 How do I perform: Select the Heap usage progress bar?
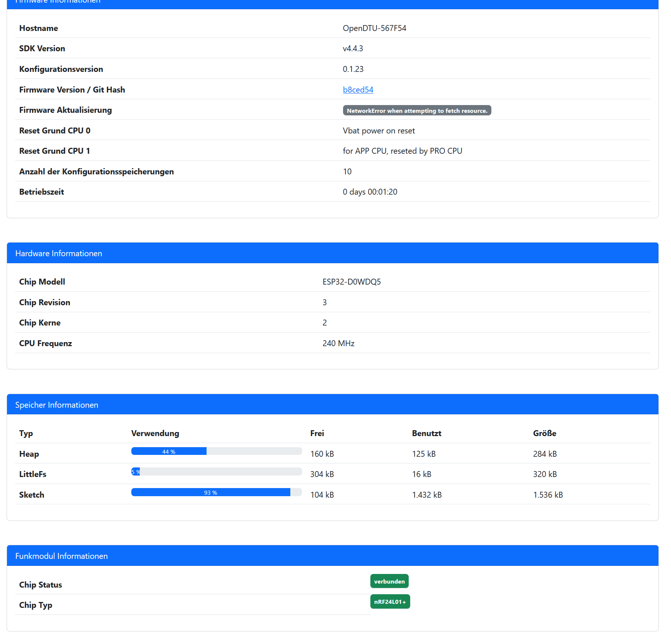[x=216, y=450]
